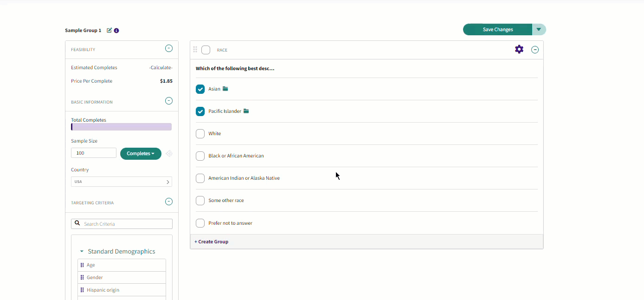
Task: Click the Save Changes button
Action: click(x=497, y=29)
